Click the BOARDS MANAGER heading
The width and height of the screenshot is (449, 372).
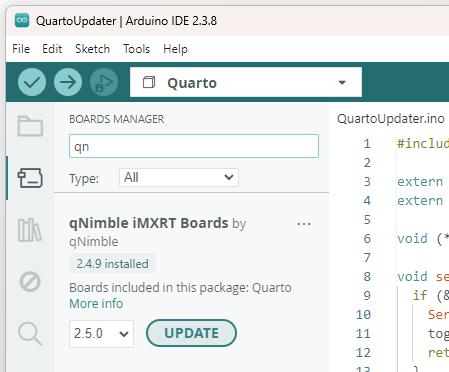117,119
